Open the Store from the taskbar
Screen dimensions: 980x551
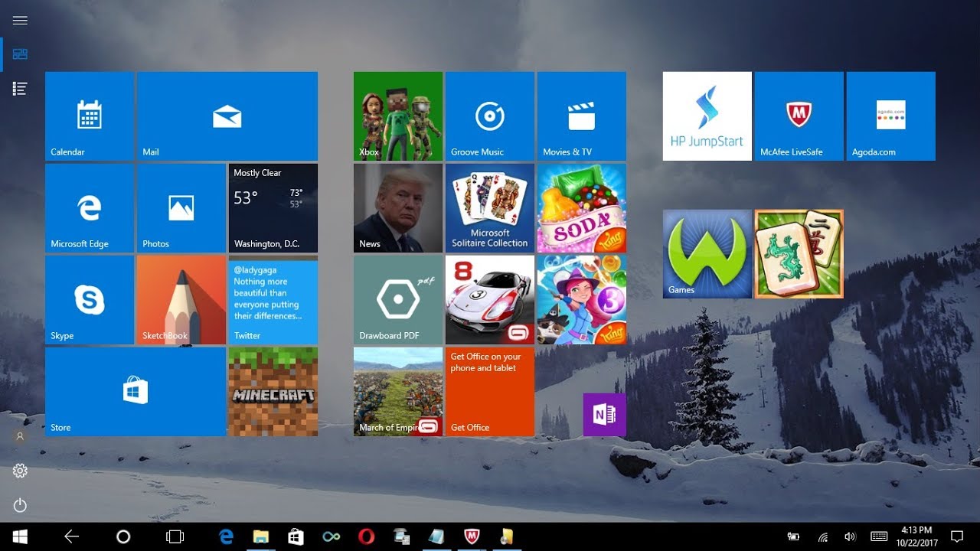pyautogui.click(x=296, y=536)
